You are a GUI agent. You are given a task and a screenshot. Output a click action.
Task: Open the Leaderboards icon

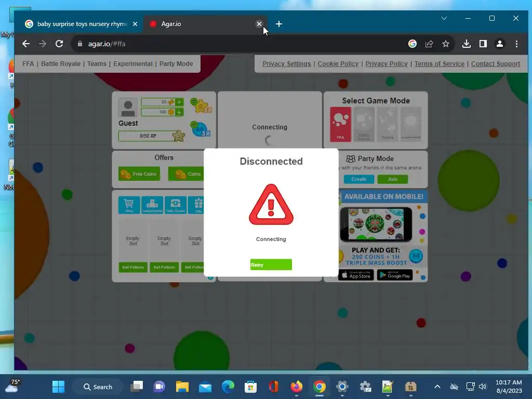click(152, 205)
